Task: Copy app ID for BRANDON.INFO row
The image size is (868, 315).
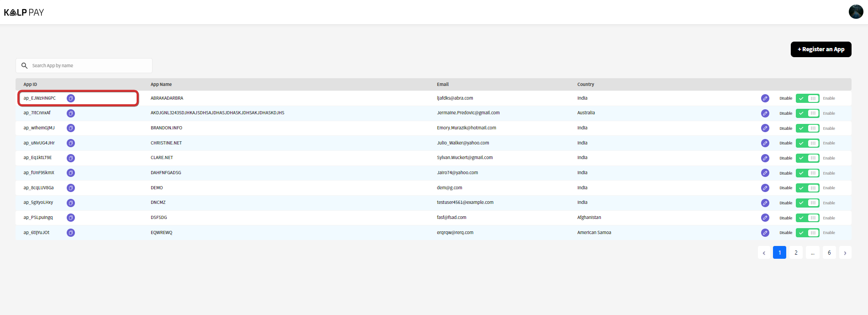Action: tap(71, 128)
